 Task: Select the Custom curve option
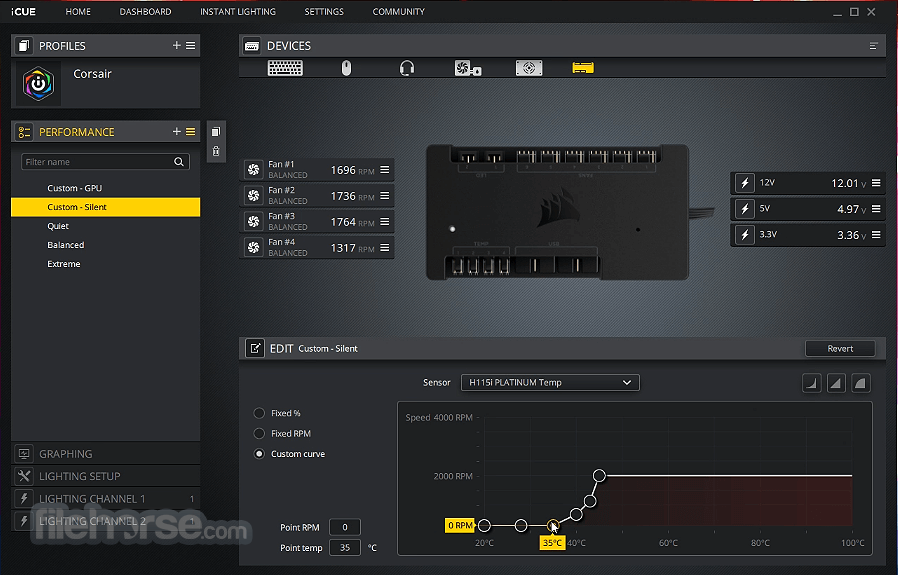(259, 454)
